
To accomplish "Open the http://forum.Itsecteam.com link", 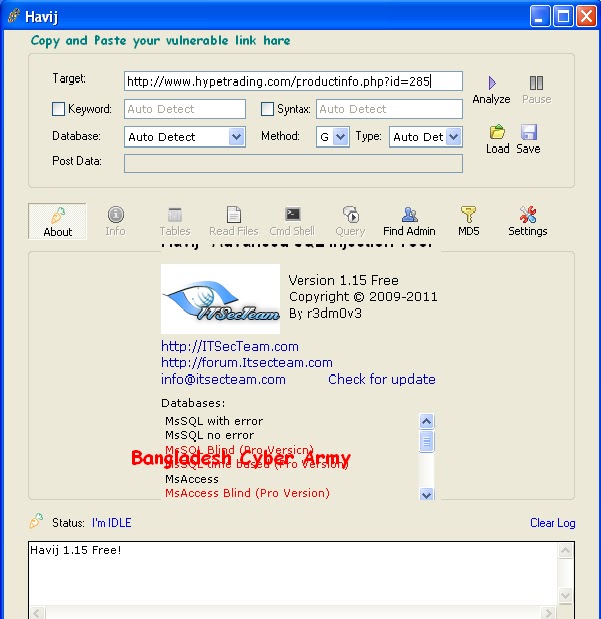I will point(247,362).
